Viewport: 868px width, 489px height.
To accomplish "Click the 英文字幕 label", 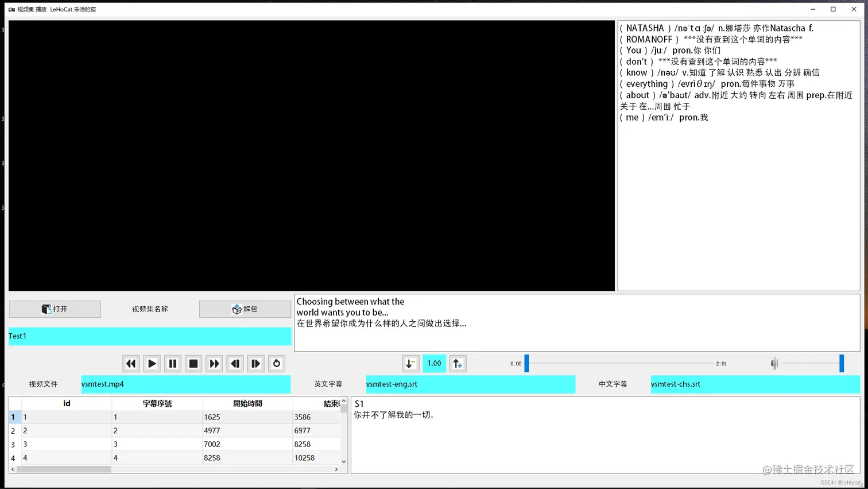I will point(328,384).
